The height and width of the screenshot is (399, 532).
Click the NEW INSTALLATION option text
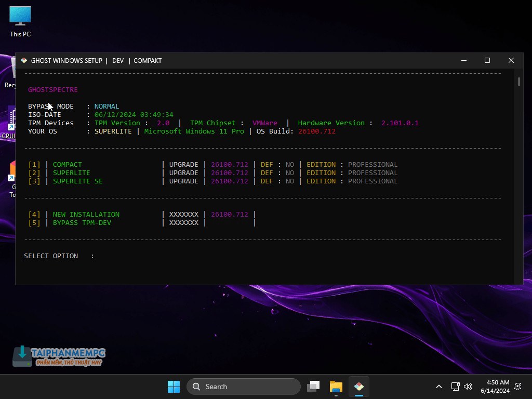86,215
